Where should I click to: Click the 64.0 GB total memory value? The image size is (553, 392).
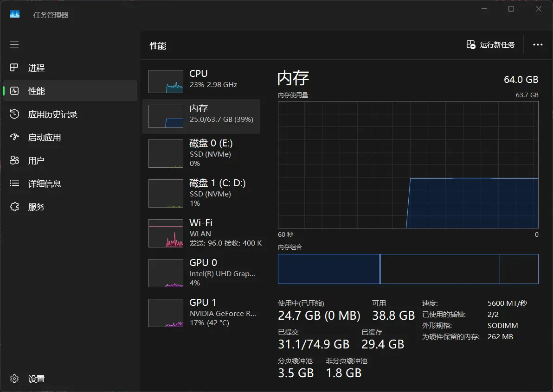[521, 80]
